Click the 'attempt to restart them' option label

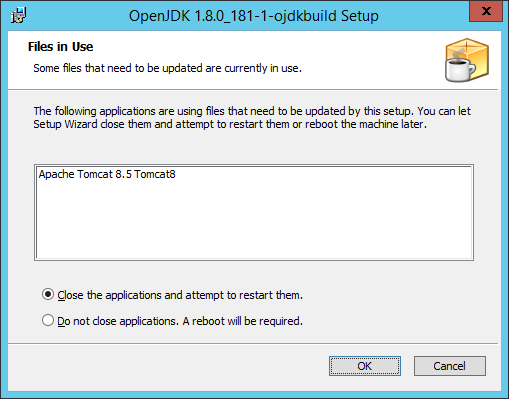click(x=244, y=295)
